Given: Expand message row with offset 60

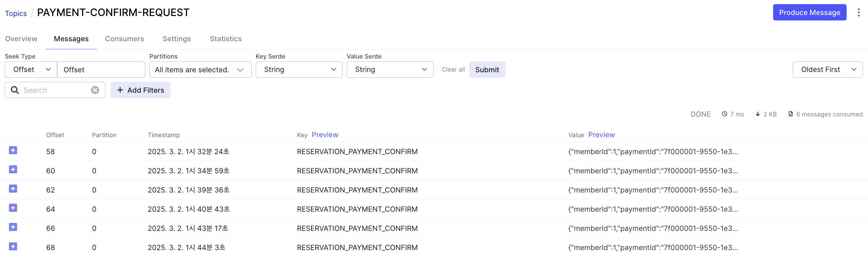Looking at the screenshot, I should point(13,170).
